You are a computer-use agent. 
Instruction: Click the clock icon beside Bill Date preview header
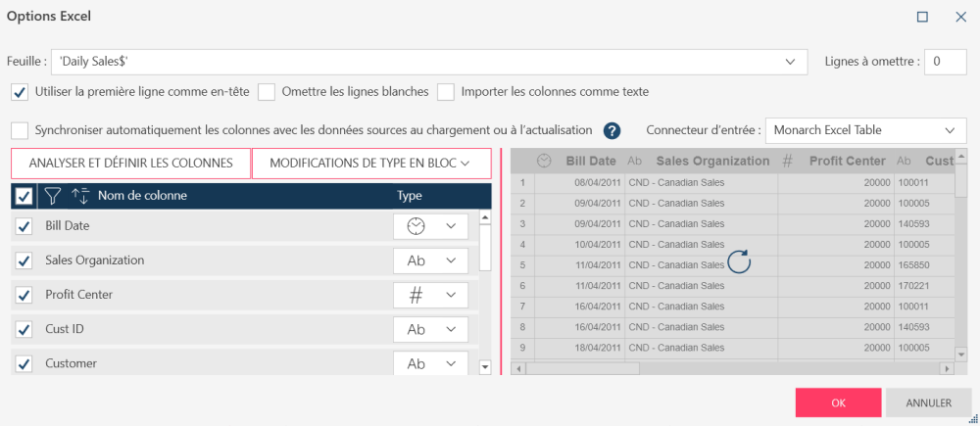(544, 161)
